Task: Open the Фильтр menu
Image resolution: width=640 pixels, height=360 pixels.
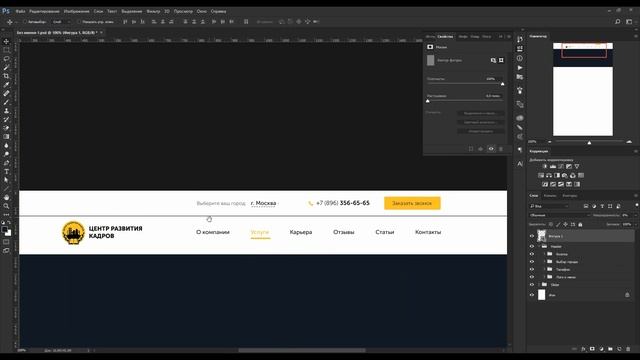Action: (153, 11)
